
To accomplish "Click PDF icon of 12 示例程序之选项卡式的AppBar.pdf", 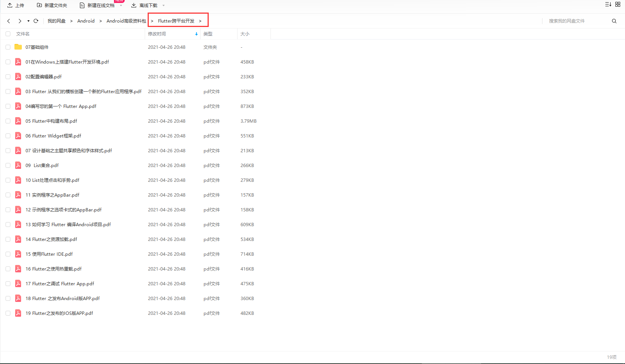I will click(x=18, y=210).
